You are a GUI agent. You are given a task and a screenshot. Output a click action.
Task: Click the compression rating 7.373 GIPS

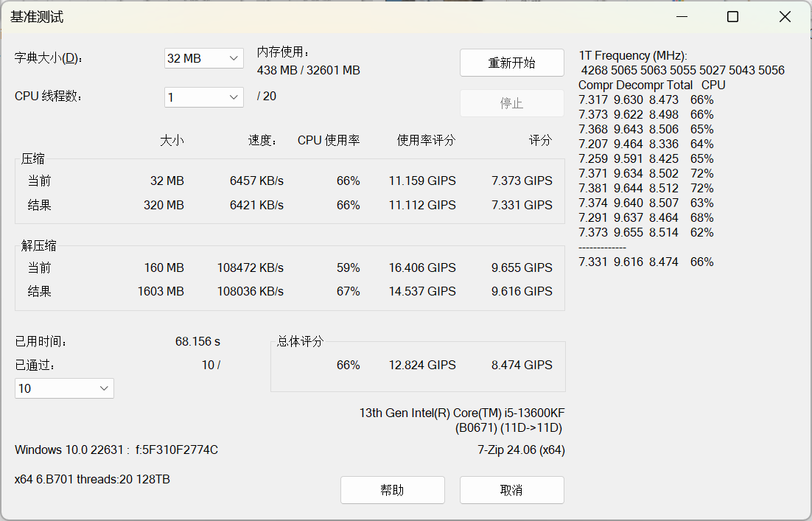tap(522, 181)
